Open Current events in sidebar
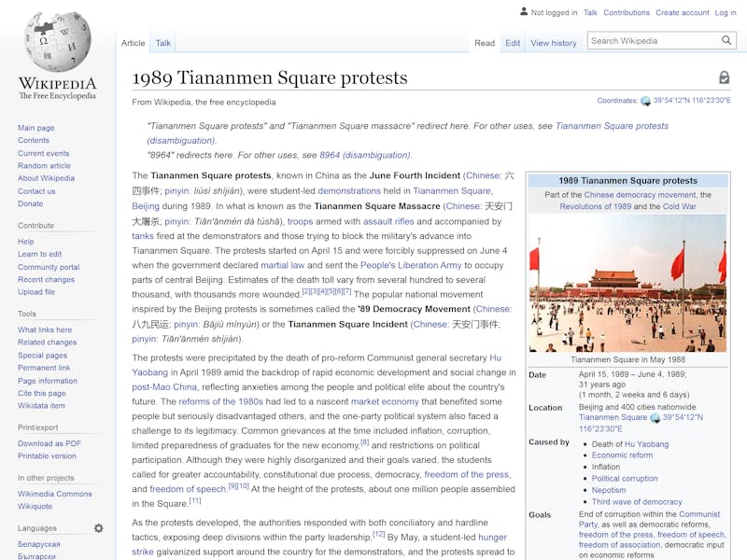 (x=43, y=153)
